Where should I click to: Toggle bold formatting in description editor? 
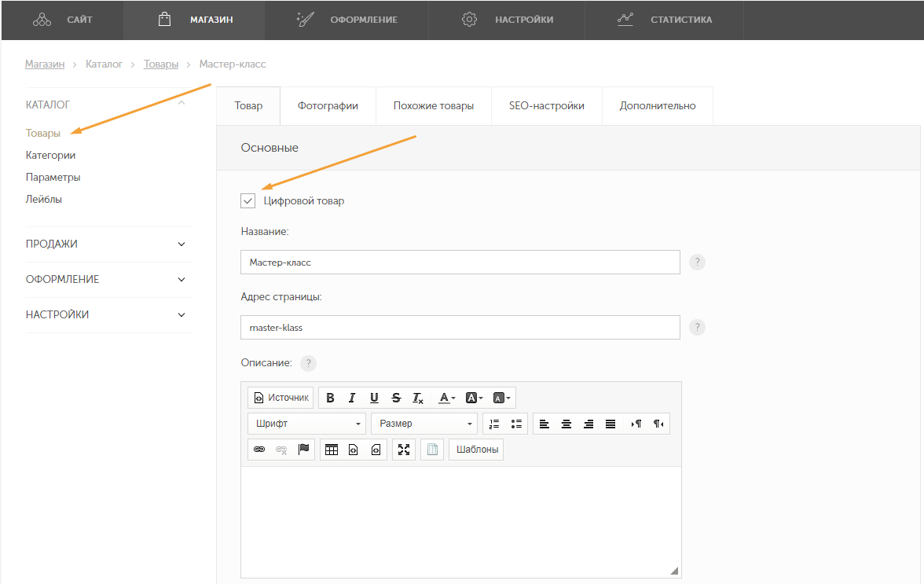pyautogui.click(x=330, y=398)
